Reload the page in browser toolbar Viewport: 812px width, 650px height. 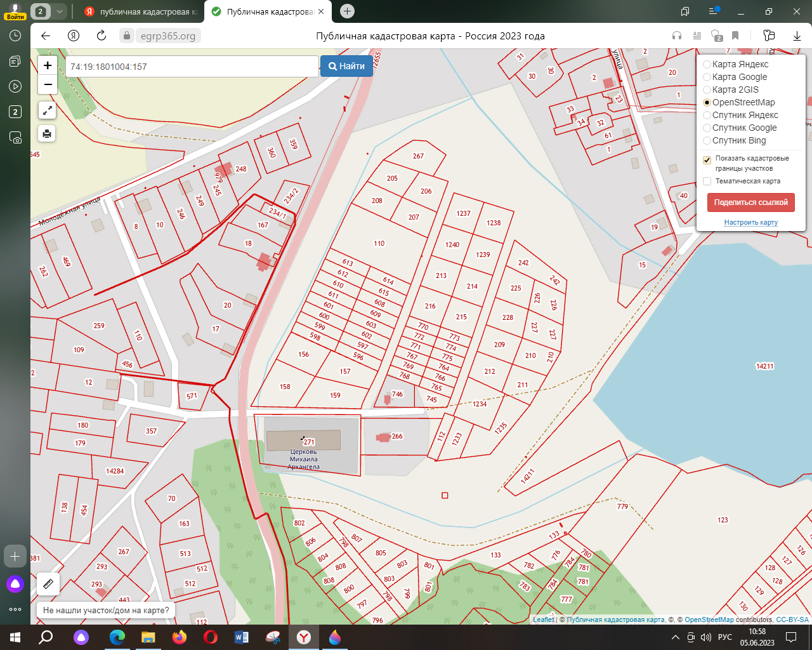(101, 36)
